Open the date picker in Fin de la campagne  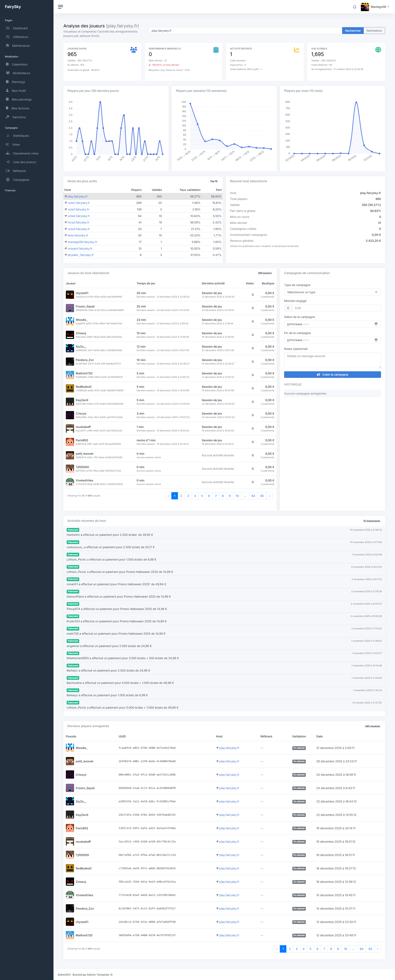click(x=376, y=340)
